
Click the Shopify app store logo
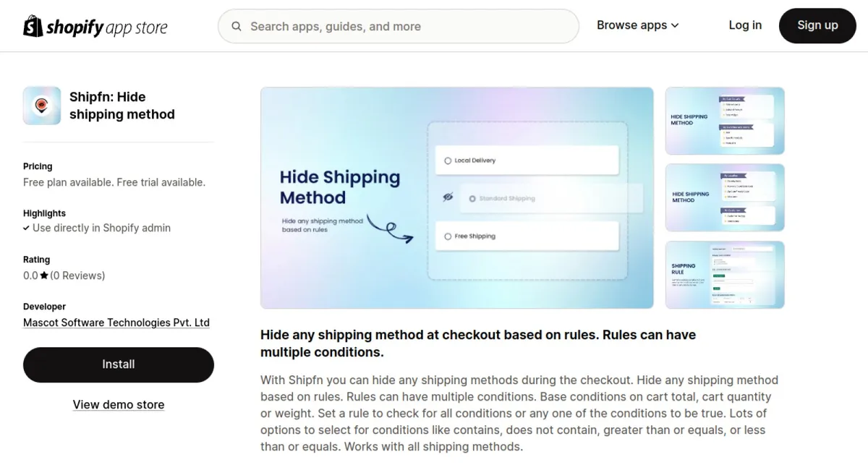coord(95,26)
